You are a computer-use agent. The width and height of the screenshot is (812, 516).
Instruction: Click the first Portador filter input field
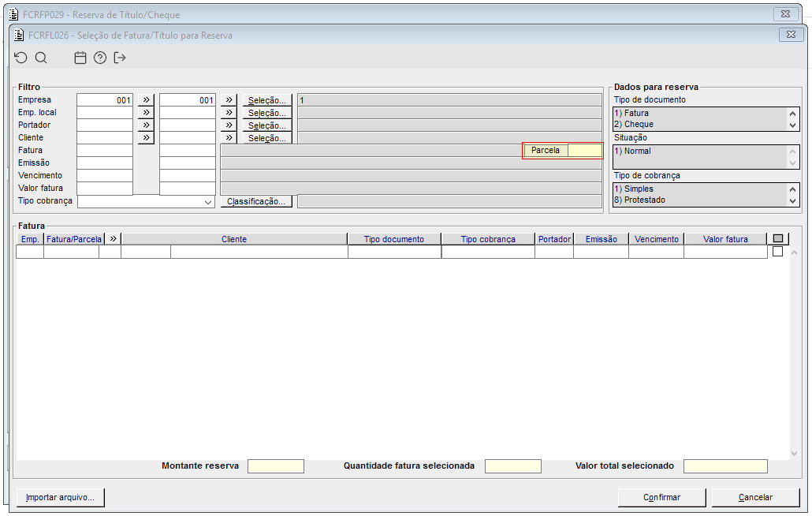pyautogui.click(x=105, y=125)
